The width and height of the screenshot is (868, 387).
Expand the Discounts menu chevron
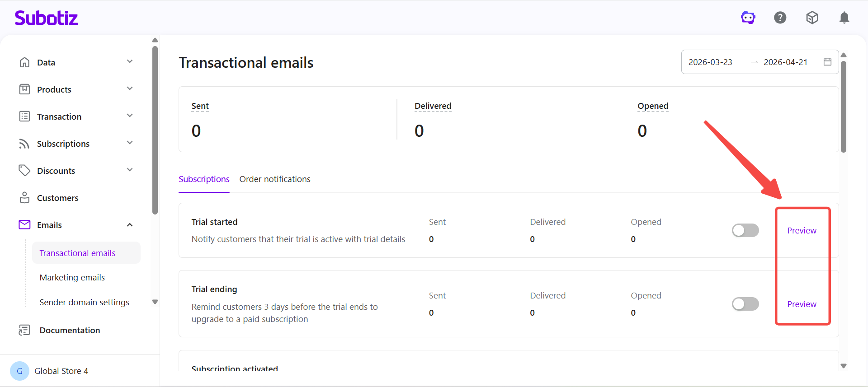130,170
